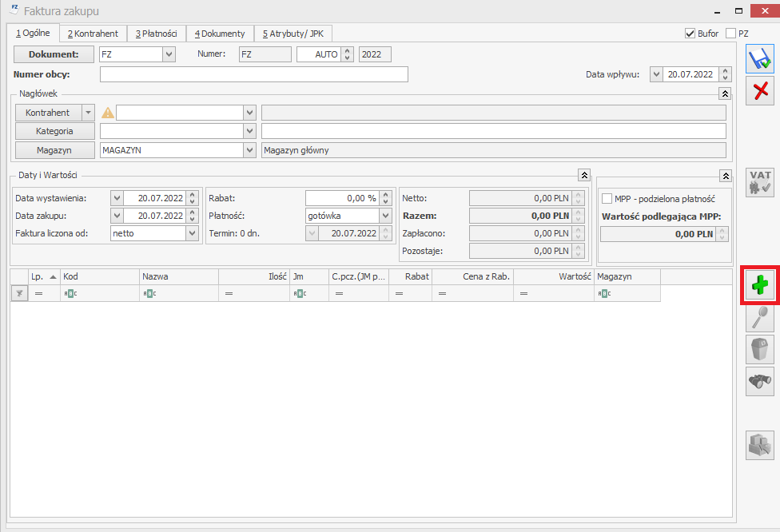Click the Kategoria button
This screenshot has height=532, width=780.
54,131
